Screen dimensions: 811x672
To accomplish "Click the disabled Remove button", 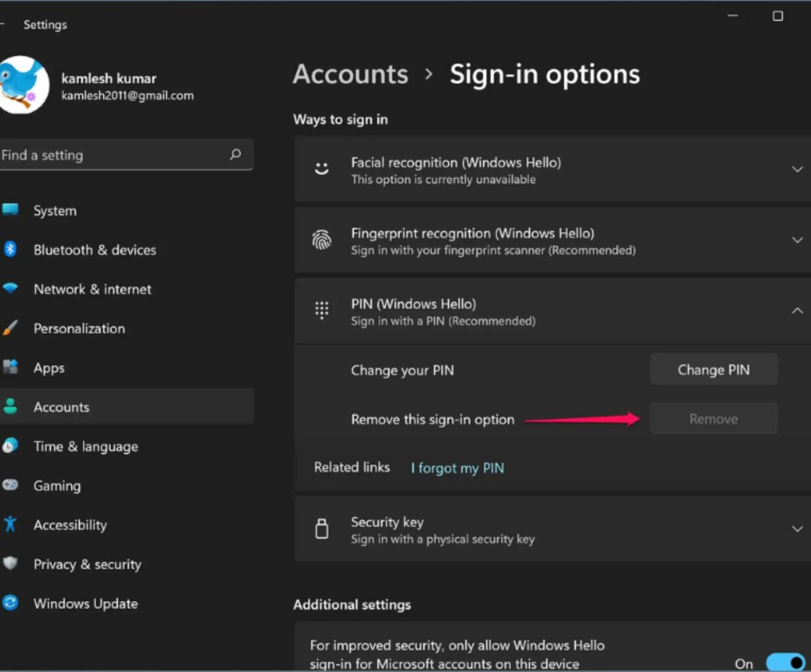I will pyautogui.click(x=714, y=419).
